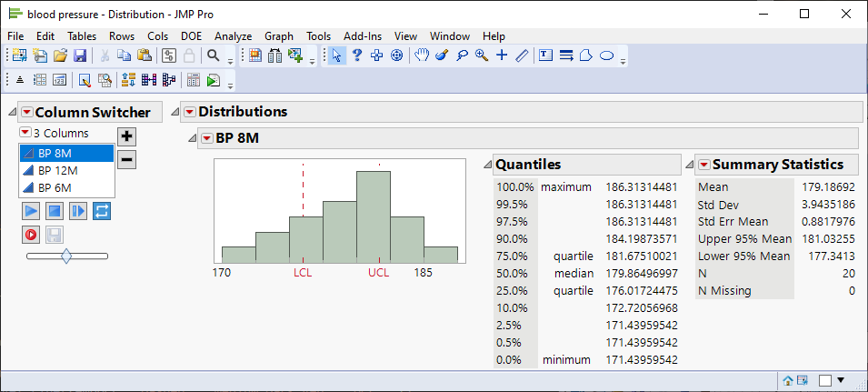Viewport: 868px width, 392px height.
Task: Open the Summary Statistics red triangle menu
Action: pyautogui.click(x=704, y=165)
